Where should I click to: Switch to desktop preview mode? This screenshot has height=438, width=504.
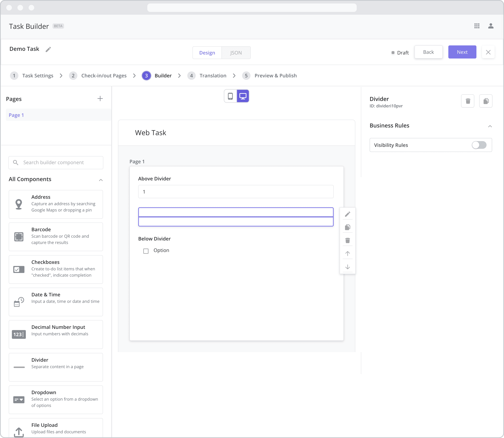click(x=243, y=96)
